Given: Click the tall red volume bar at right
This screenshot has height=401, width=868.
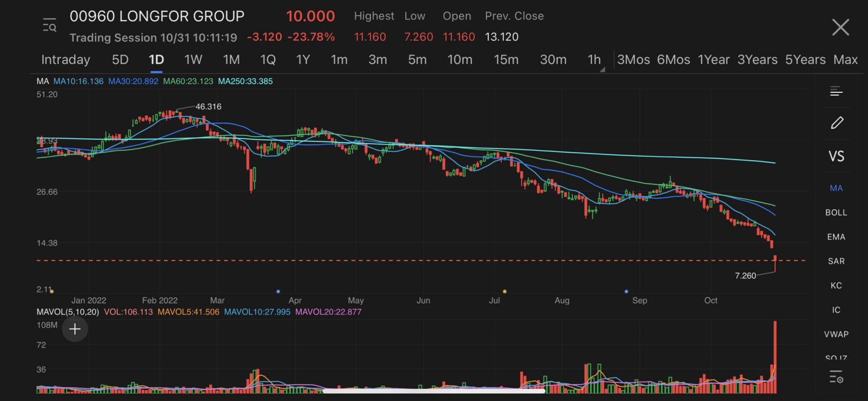Looking at the screenshot, I should click(775, 357).
